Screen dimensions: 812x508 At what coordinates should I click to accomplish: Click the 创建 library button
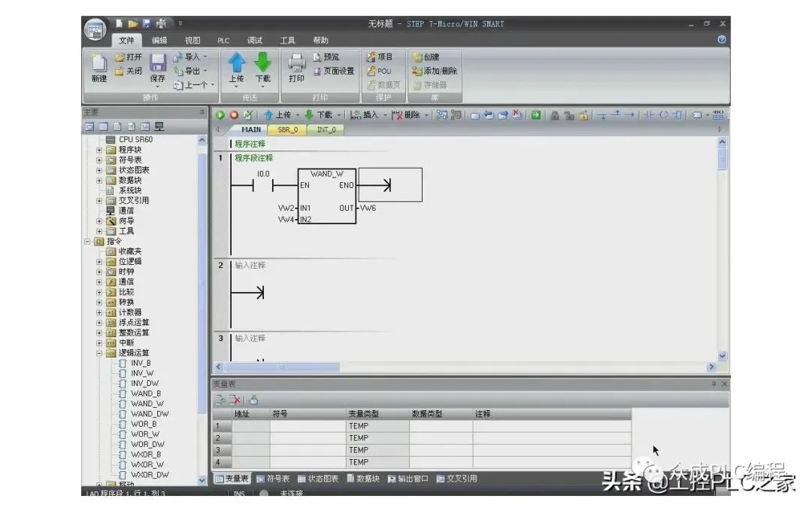pyautogui.click(x=426, y=57)
